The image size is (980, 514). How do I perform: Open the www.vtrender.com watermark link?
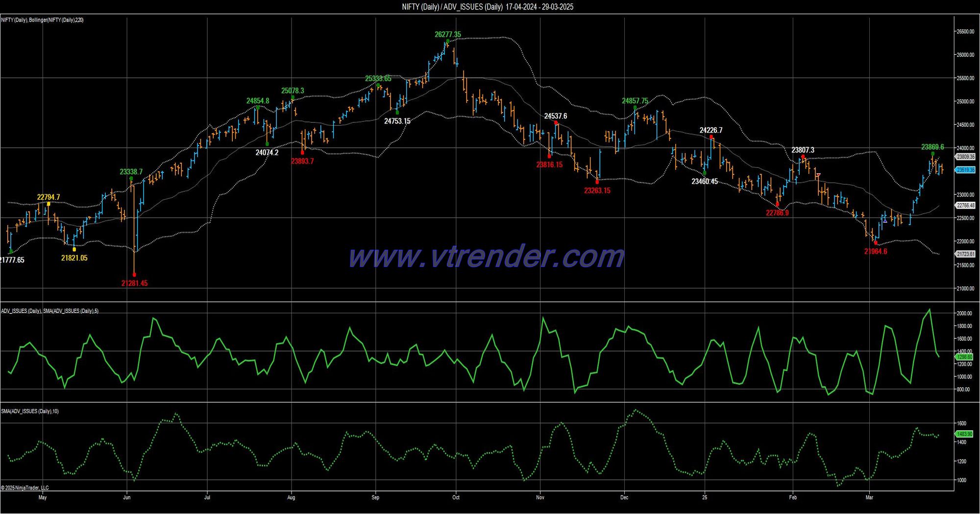click(x=487, y=257)
